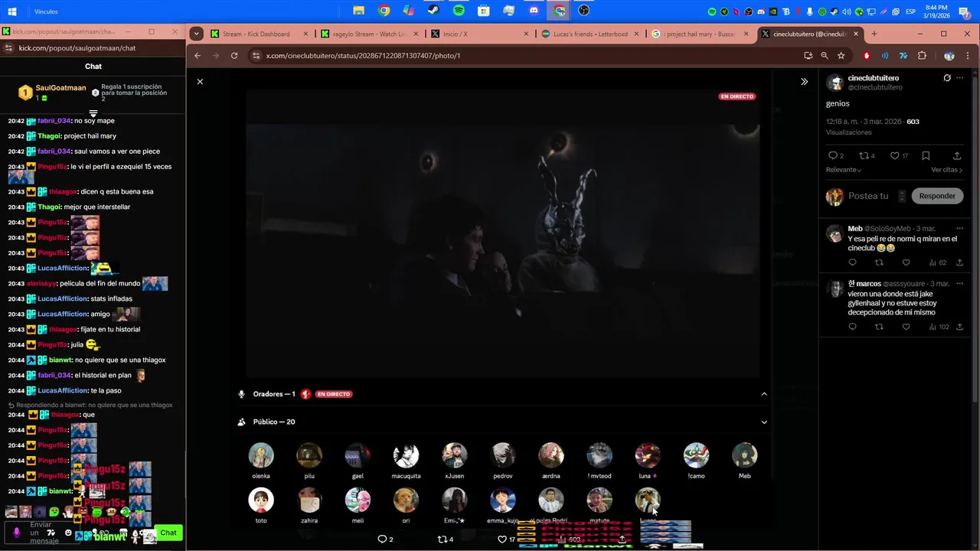The height and width of the screenshot is (551, 980).
Task: Share the cineclubtuitero post from sidebar
Action: pyautogui.click(x=957, y=156)
